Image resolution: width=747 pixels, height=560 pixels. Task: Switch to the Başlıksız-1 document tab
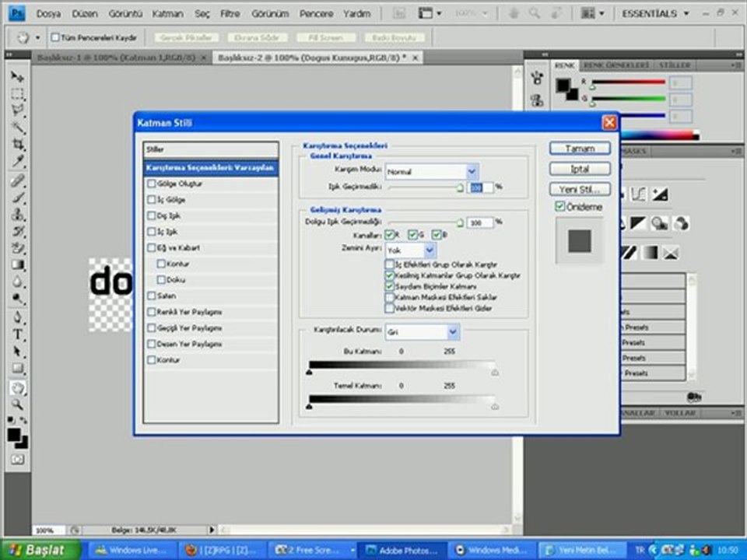[116, 58]
